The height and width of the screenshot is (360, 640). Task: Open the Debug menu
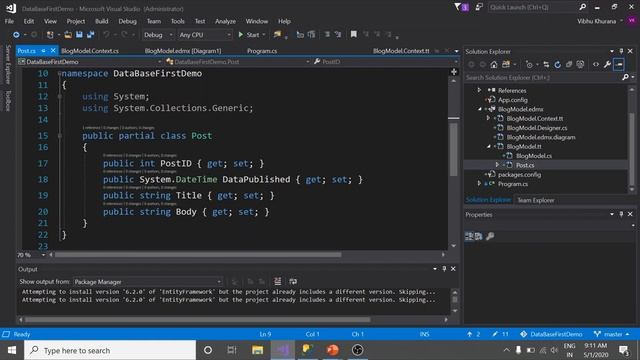pyautogui.click(x=127, y=21)
